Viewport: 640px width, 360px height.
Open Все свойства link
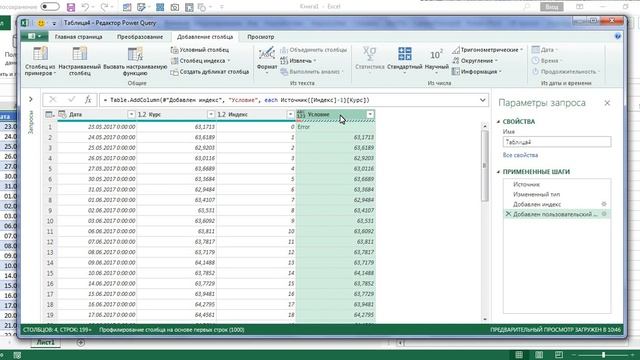[520, 155]
